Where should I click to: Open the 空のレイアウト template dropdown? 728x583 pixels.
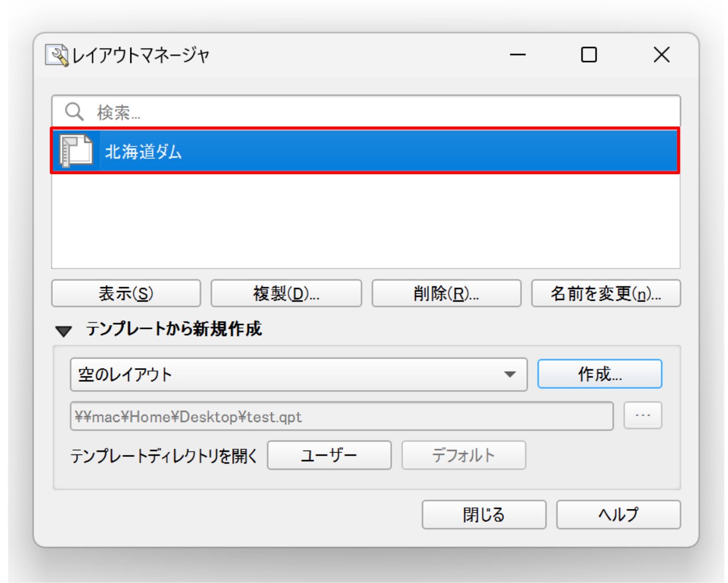click(x=299, y=374)
